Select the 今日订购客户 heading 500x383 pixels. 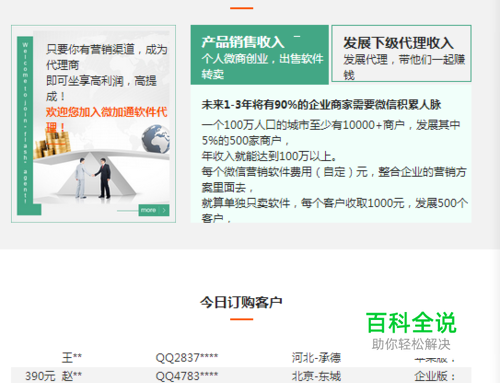[x=241, y=302]
